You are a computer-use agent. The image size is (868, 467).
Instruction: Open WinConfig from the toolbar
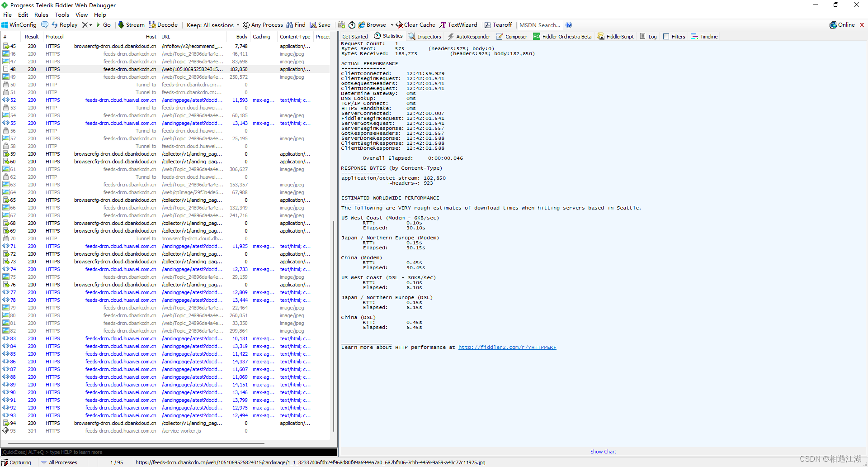tap(19, 24)
